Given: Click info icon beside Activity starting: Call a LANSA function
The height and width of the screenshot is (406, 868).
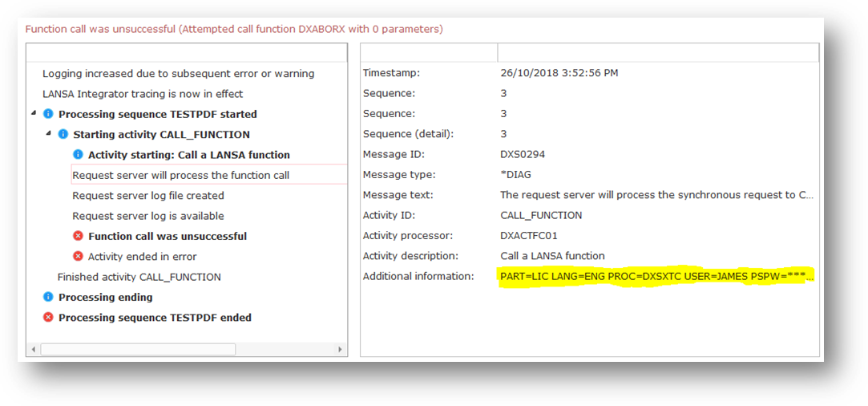Looking at the screenshot, I should [78, 155].
